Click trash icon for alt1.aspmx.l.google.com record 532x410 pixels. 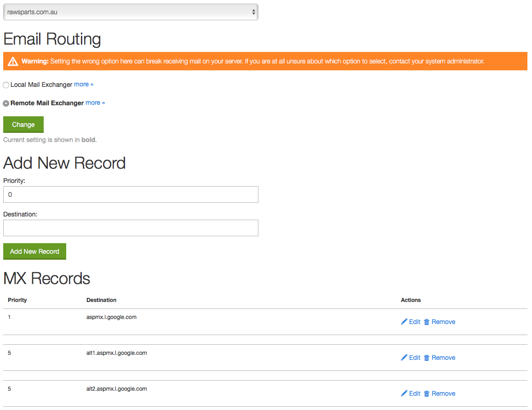(x=427, y=358)
